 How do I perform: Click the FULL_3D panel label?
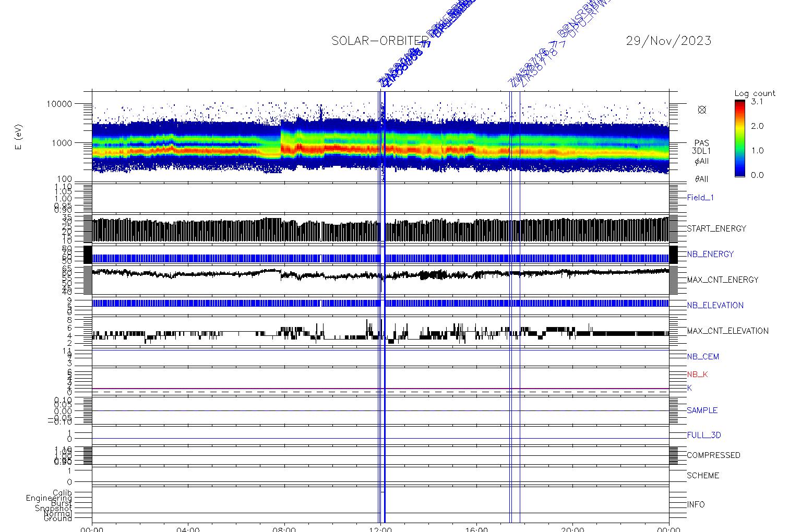(704, 435)
